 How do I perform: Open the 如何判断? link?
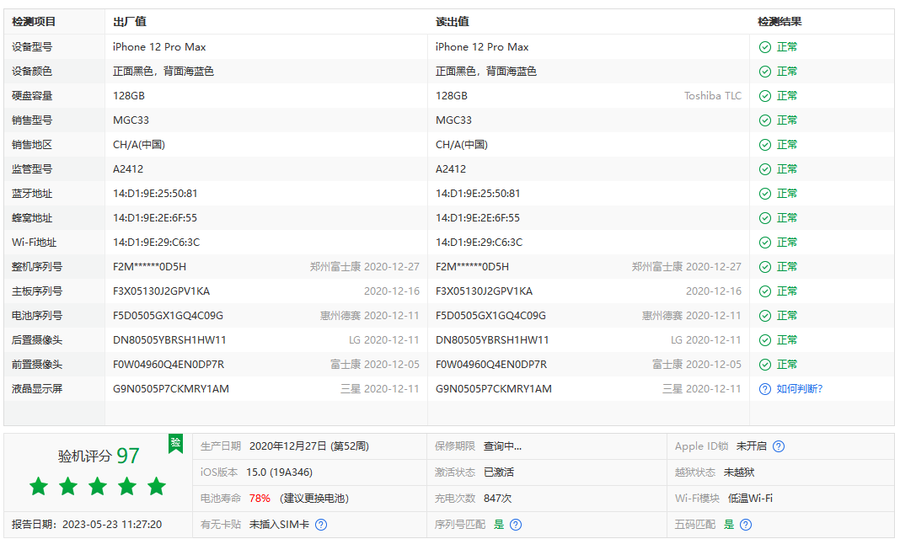pos(800,389)
